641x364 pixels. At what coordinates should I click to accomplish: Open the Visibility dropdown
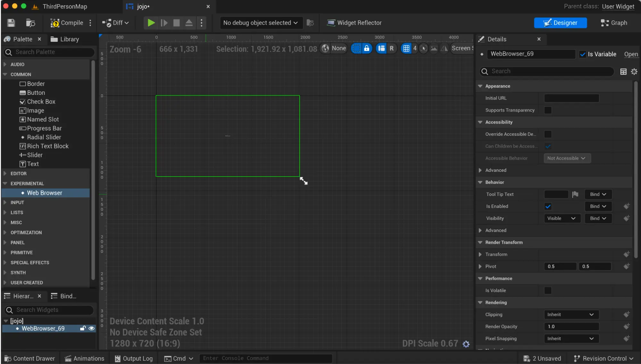pos(562,218)
